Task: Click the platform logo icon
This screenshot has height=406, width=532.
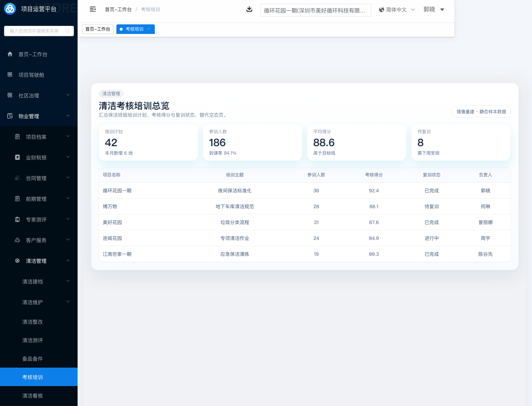Action: click(10, 9)
